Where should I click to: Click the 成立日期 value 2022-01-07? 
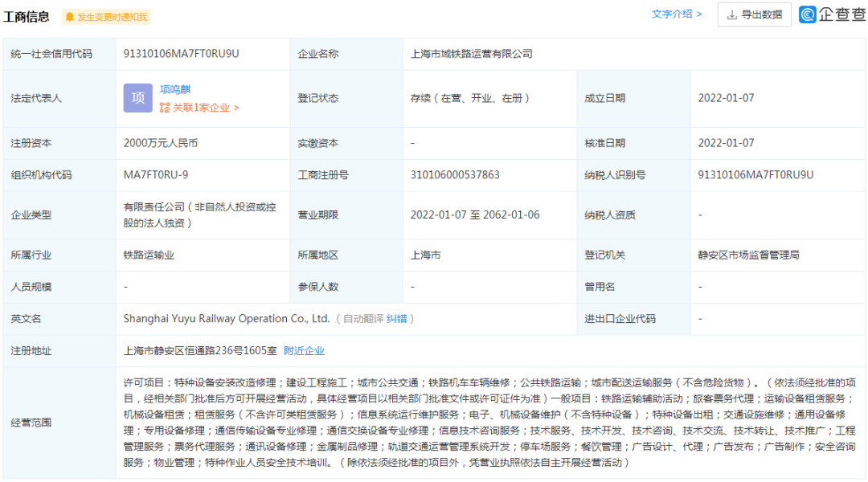tap(726, 98)
